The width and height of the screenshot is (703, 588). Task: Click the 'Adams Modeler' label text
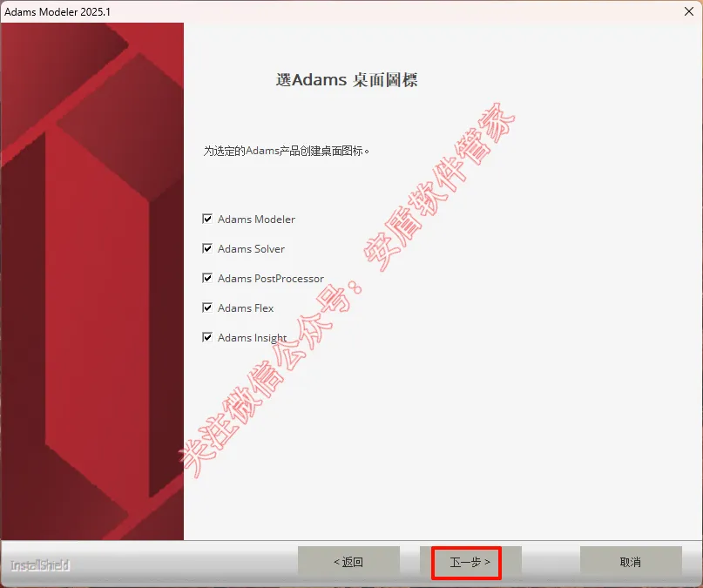256,220
